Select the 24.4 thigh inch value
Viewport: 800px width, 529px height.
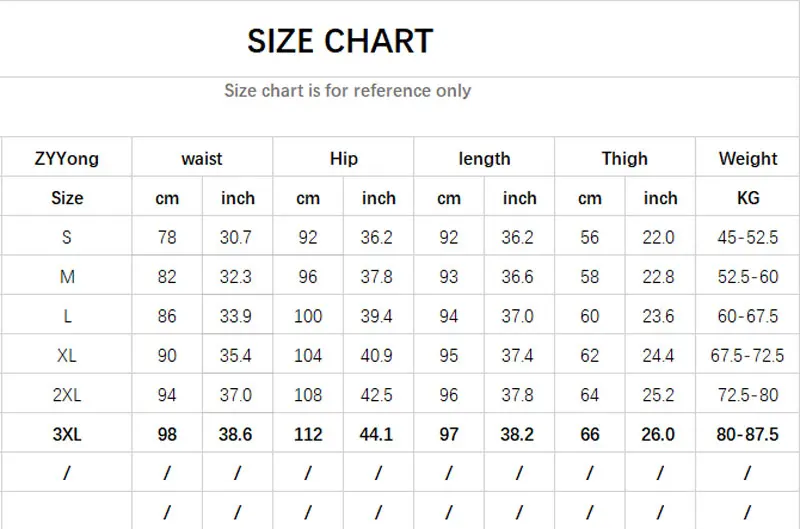(x=660, y=356)
